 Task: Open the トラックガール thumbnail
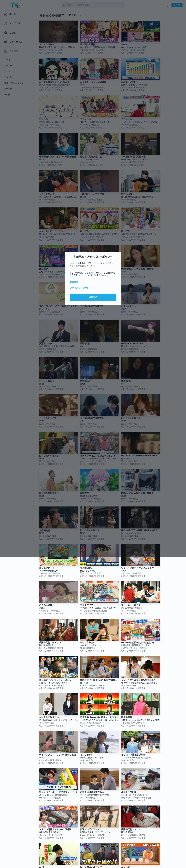pos(58,31)
